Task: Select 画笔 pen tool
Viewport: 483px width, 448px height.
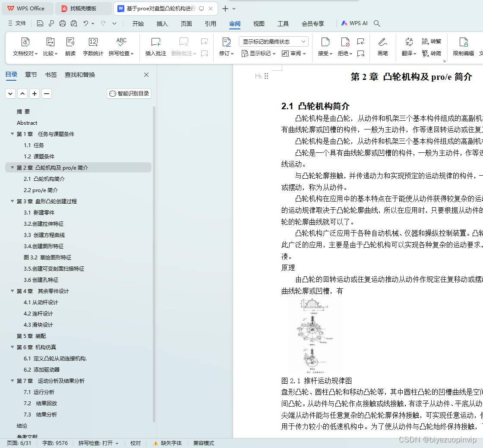Action: pyautogui.click(x=383, y=47)
